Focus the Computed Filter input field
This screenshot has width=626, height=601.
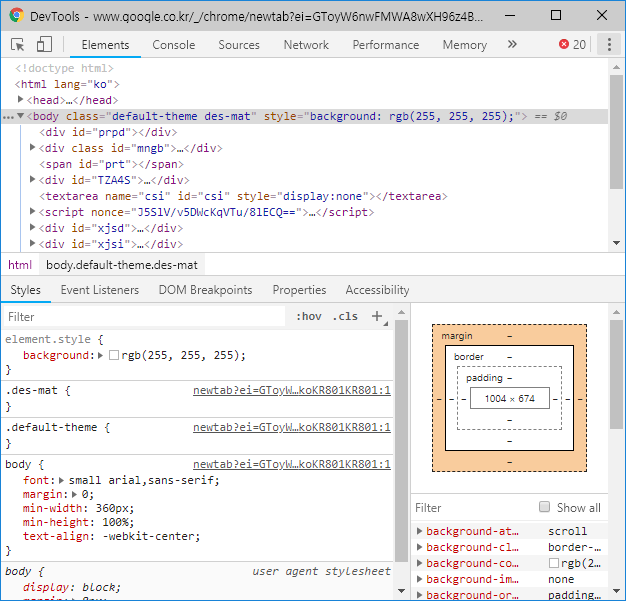[x=473, y=508]
